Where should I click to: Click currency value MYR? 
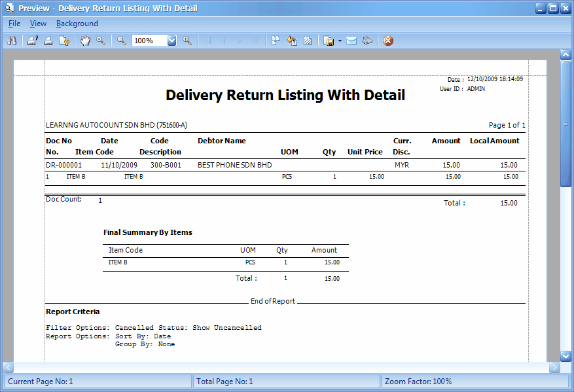[402, 165]
